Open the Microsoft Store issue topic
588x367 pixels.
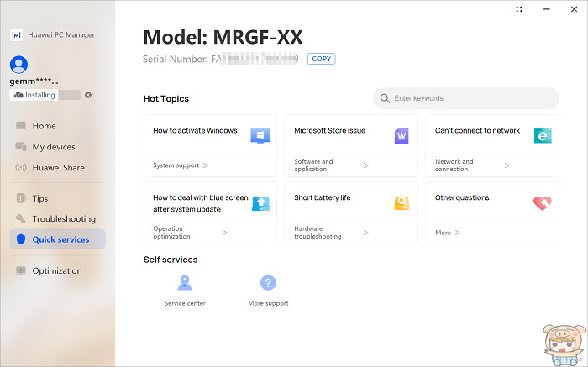coord(329,130)
